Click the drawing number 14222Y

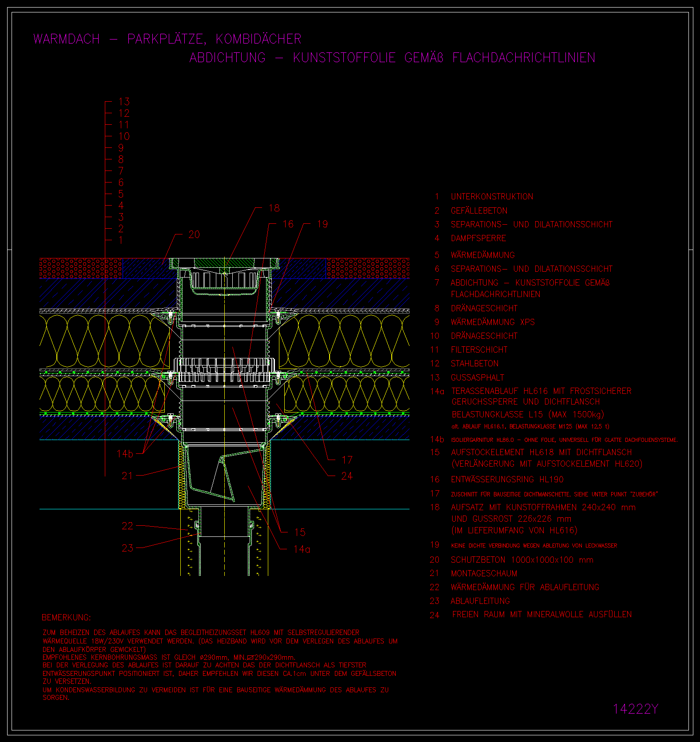(x=635, y=709)
